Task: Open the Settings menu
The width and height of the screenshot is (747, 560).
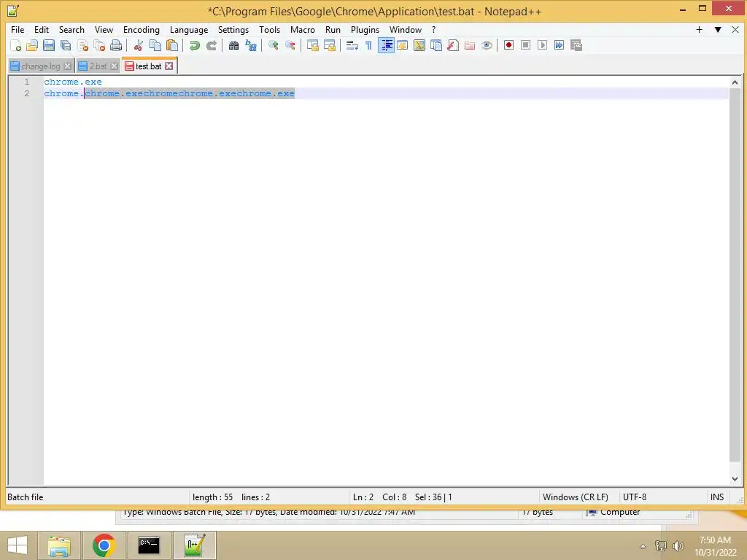Action: [233, 29]
